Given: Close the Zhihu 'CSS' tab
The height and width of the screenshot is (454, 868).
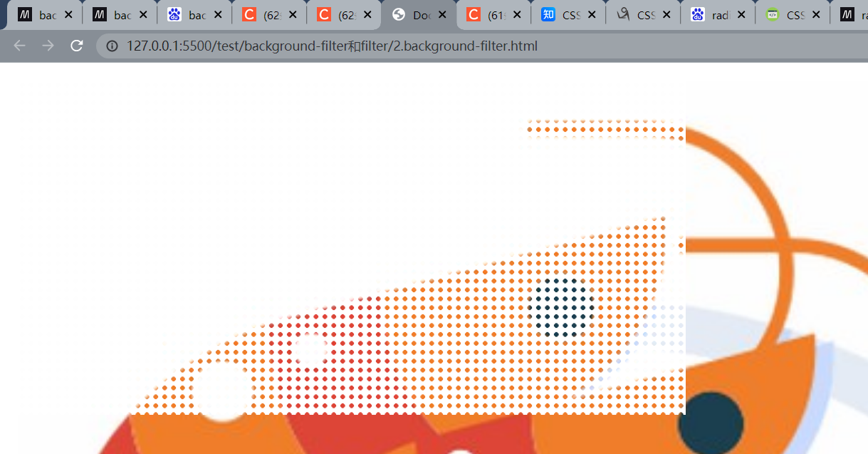Looking at the screenshot, I should [592, 15].
